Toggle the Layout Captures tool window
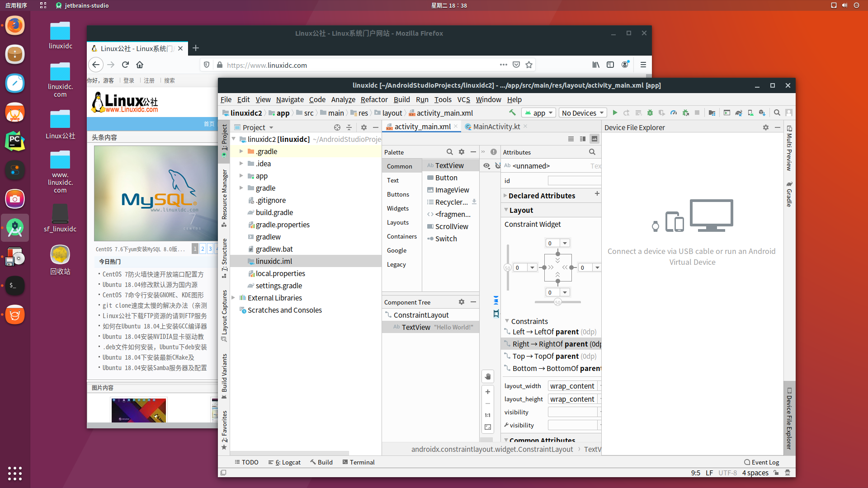Image resolution: width=868 pixels, height=488 pixels. (224, 316)
